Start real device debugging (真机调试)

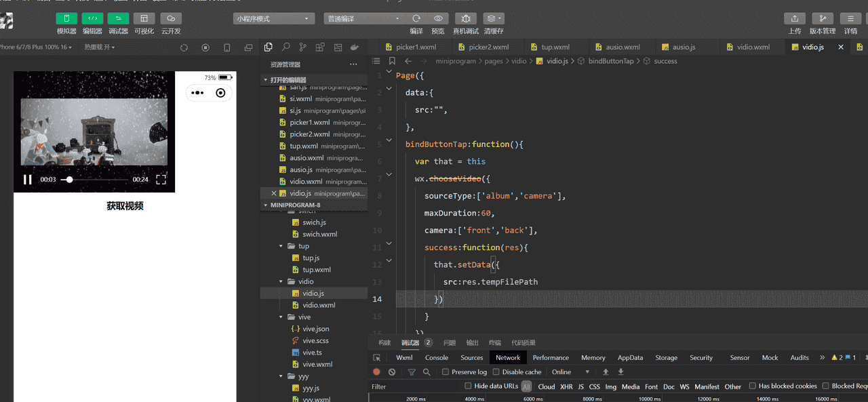click(465, 19)
